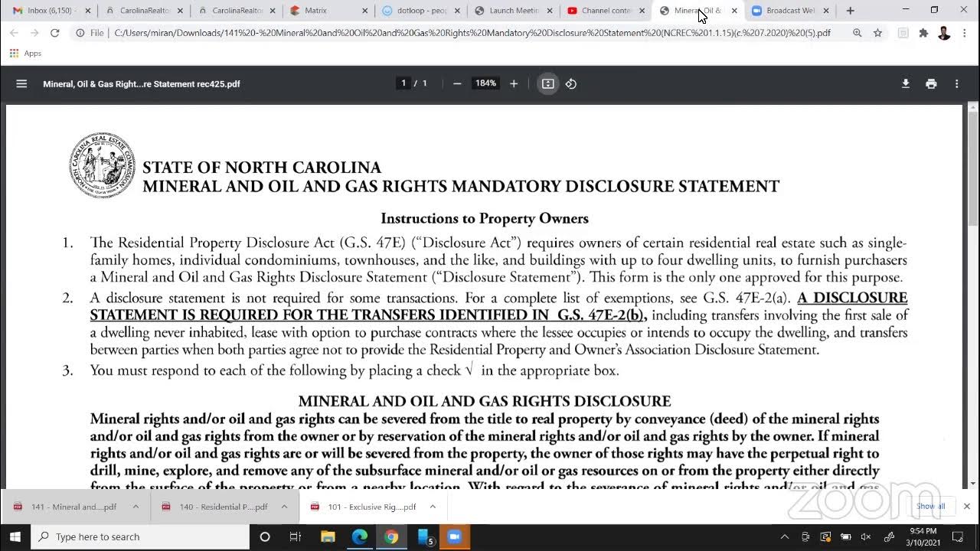Toggle fit to page in PDF toolbar
The height and width of the screenshot is (551, 980).
[548, 83]
